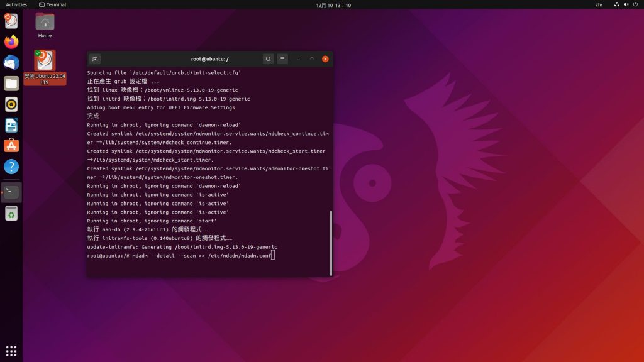Click the line with /boot/initrd.img-5.13.0-19-generic for initrd
Screen dimensions: 644x362
pos(169,99)
